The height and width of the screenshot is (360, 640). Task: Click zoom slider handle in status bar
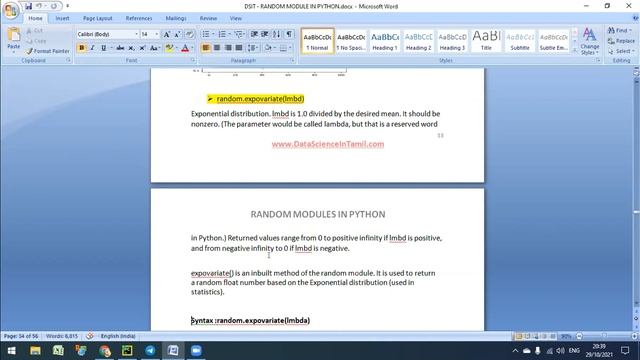604,336
